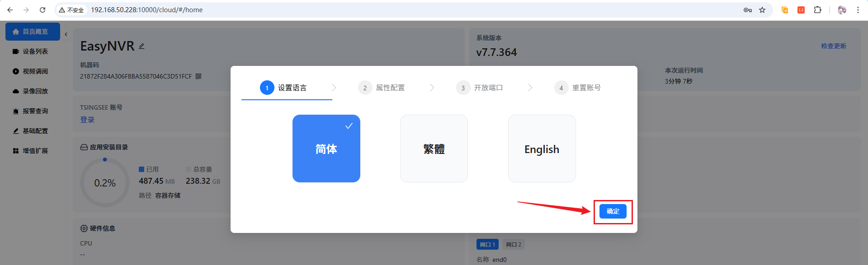Click the 报警查询 alarm icon
The height and width of the screenshot is (265, 868).
click(x=16, y=111)
